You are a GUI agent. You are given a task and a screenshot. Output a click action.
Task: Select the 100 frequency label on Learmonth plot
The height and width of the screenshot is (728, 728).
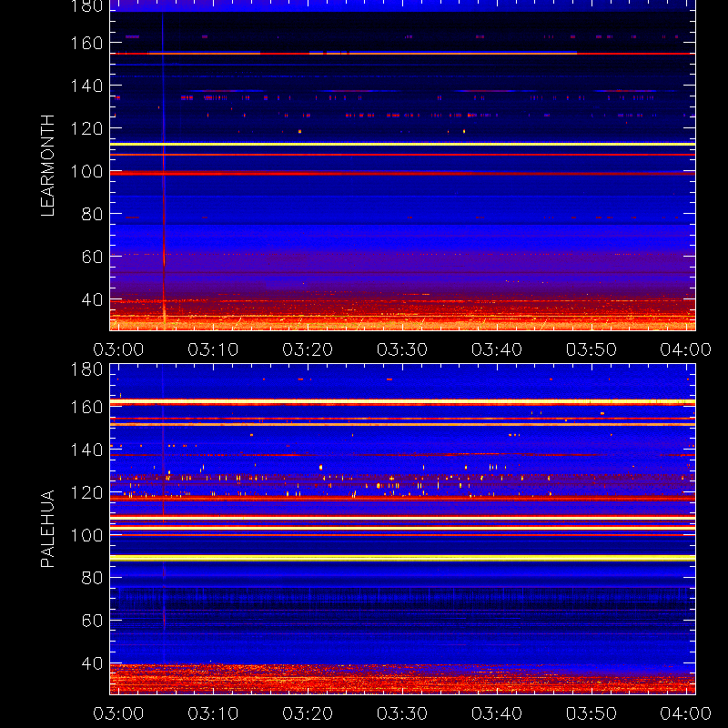click(86, 171)
